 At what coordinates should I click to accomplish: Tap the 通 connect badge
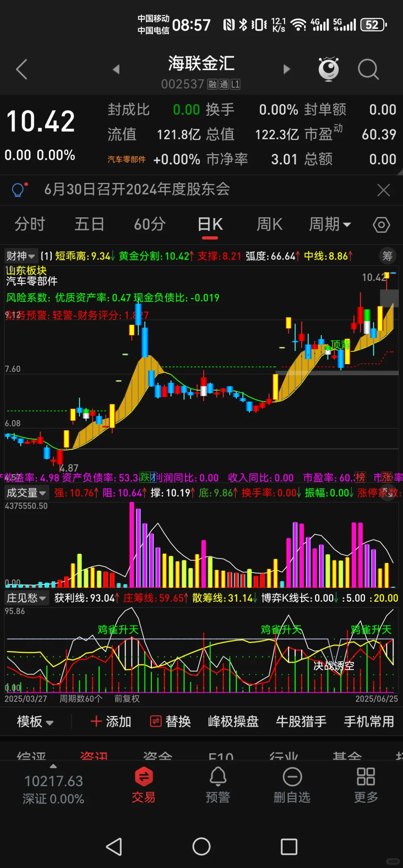point(224,84)
